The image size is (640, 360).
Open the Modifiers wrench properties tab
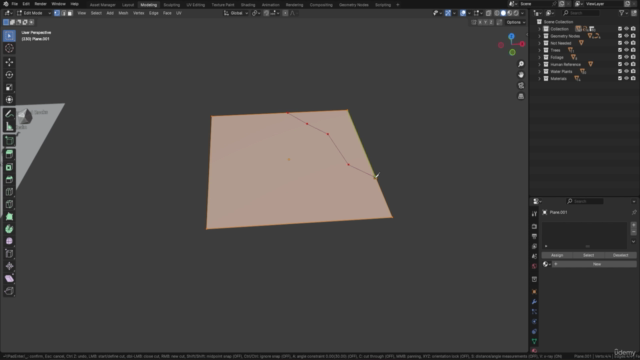pos(534,302)
